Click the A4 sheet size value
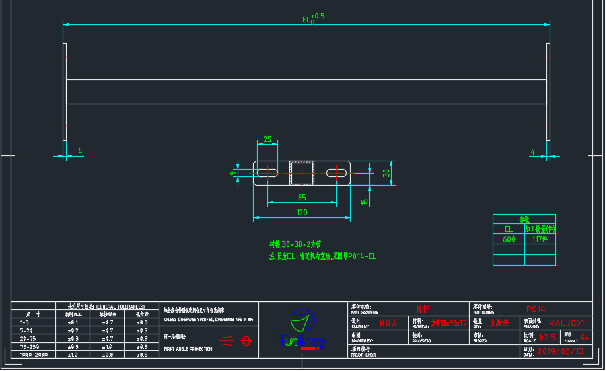 pyautogui.click(x=585, y=337)
